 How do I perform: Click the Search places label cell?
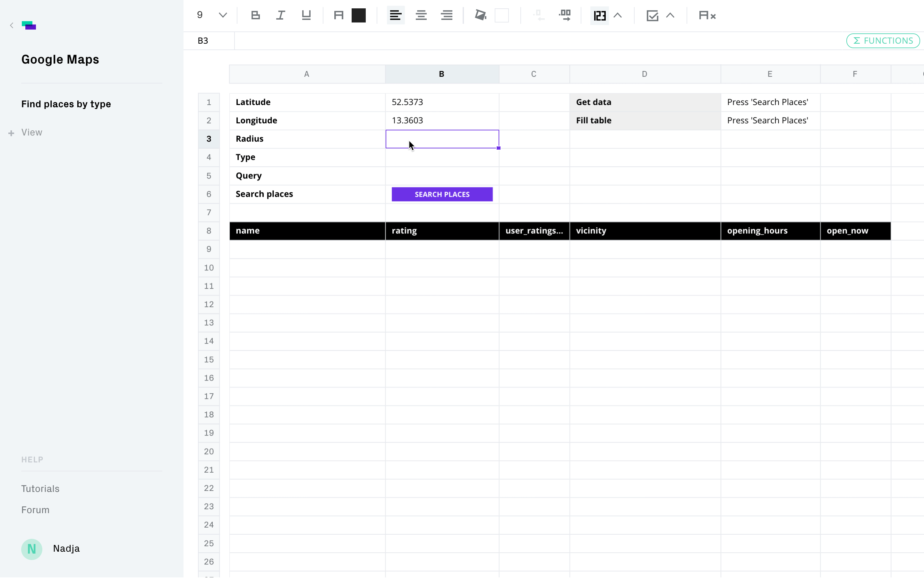(307, 194)
